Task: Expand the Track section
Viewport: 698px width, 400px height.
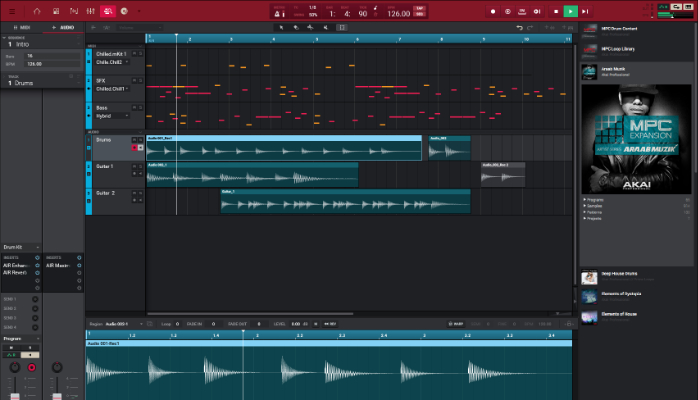Action: 4,77
